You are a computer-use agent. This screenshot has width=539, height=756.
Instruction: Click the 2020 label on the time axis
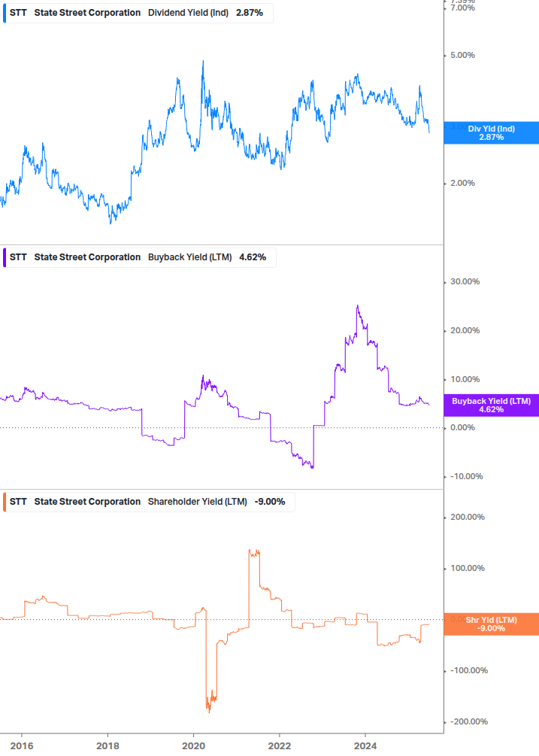tap(194, 746)
